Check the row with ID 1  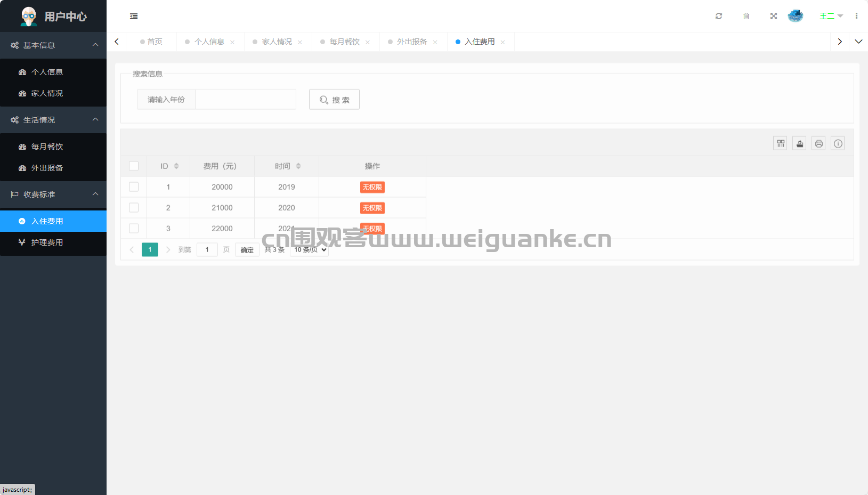134,187
